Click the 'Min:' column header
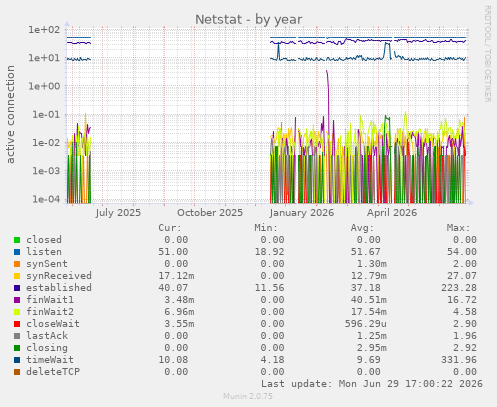Viewport: 497px width, 407px height. [266, 228]
